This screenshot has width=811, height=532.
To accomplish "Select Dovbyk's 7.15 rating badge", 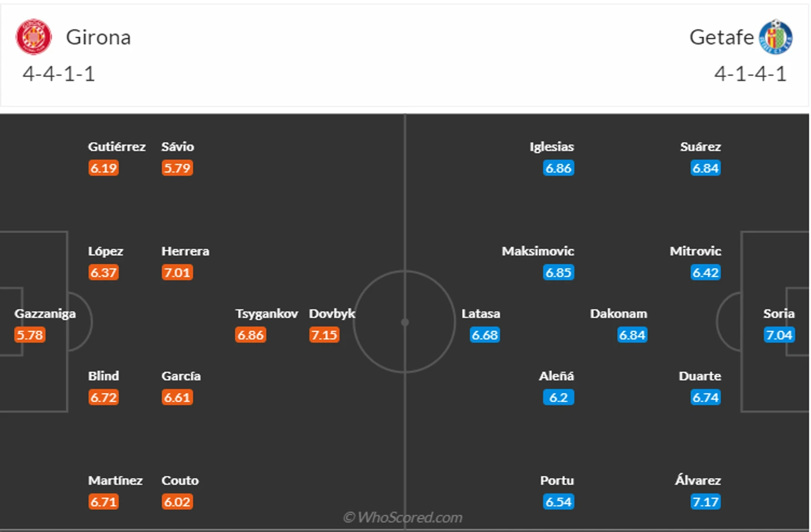I will [324, 335].
